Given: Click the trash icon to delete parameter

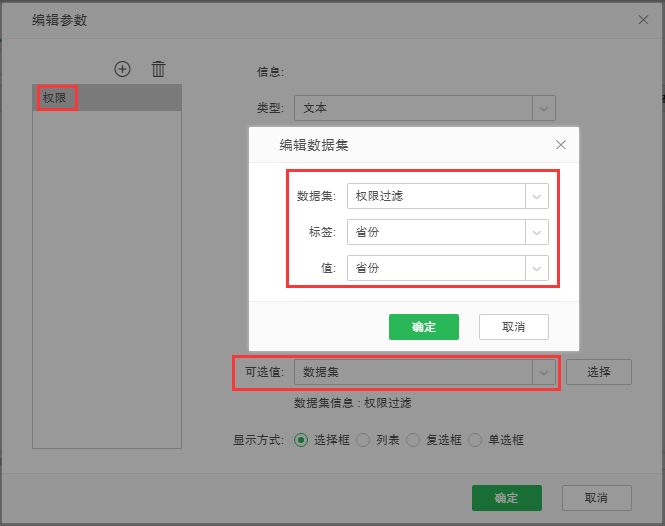Looking at the screenshot, I should (x=158, y=69).
